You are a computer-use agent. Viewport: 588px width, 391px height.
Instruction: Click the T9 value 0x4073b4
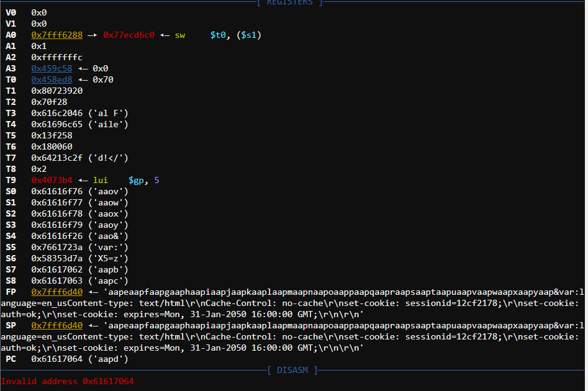point(52,181)
